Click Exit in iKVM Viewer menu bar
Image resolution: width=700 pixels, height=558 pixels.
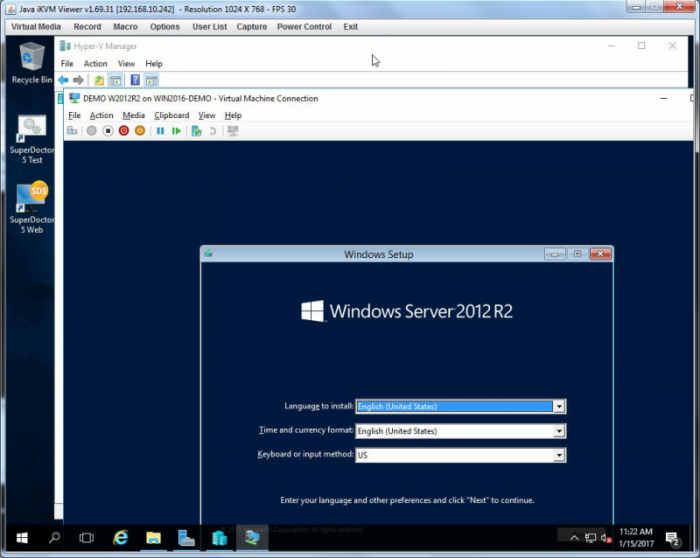pos(350,27)
